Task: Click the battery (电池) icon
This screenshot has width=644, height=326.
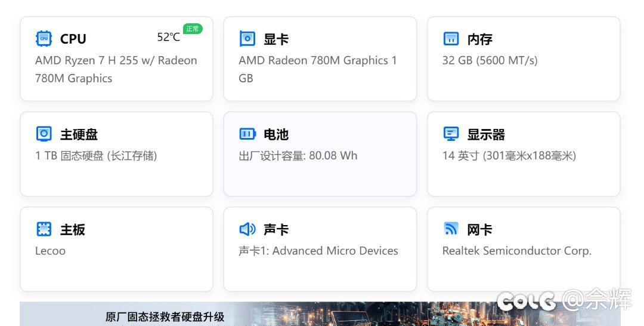Action: pyautogui.click(x=247, y=134)
